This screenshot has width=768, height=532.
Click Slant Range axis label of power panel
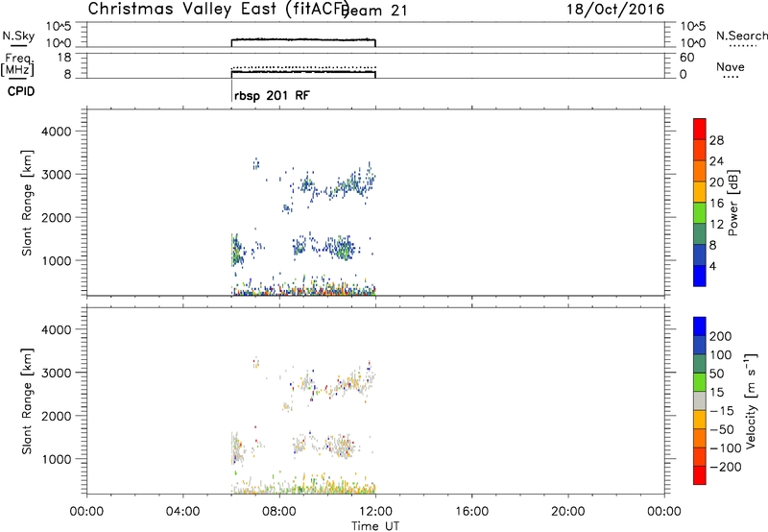tap(27, 203)
